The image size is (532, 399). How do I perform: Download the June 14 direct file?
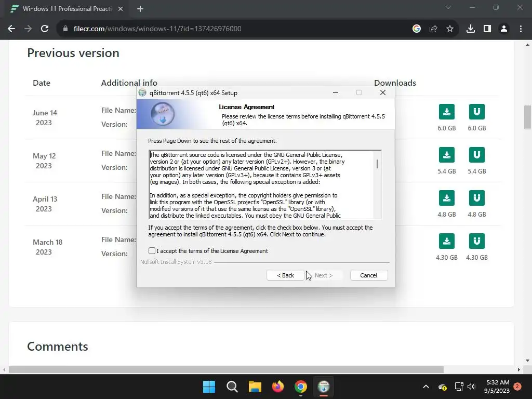(446, 112)
